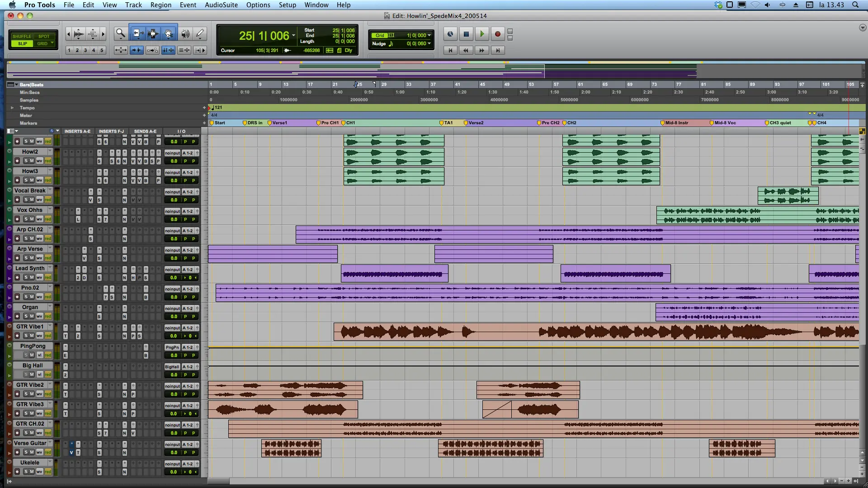Expand the Tempo ruler

click(12, 108)
